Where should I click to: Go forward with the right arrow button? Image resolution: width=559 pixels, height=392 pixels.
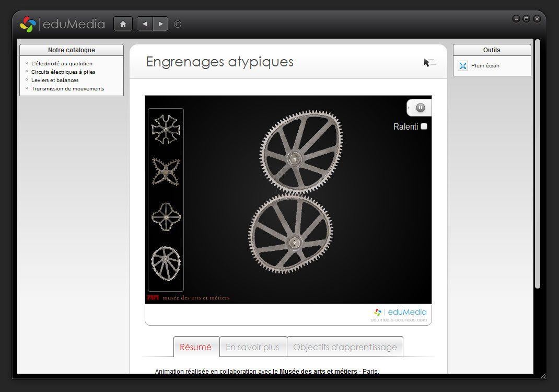[x=160, y=24]
